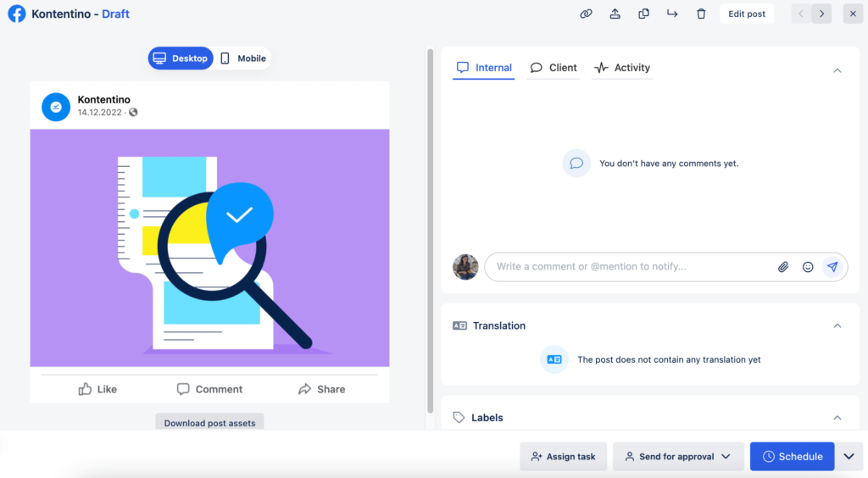Attach a file with paperclip icon
Viewport: 868px width, 478px height.
click(782, 267)
